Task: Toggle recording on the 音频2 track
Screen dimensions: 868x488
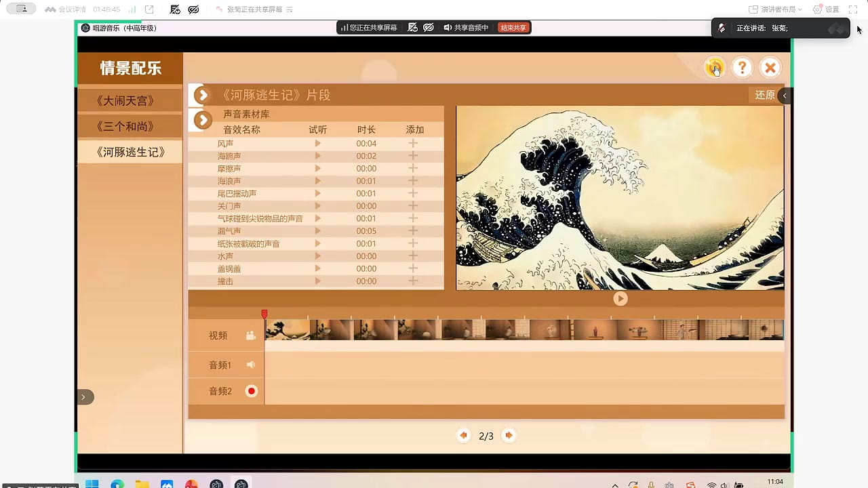Action: (x=252, y=391)
